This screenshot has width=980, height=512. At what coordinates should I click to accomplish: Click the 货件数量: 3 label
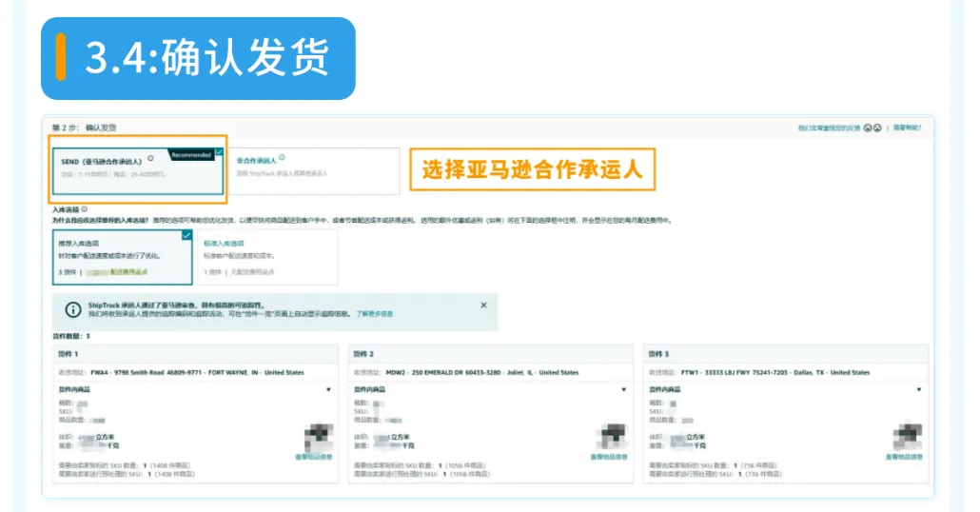tap(71, 336)
